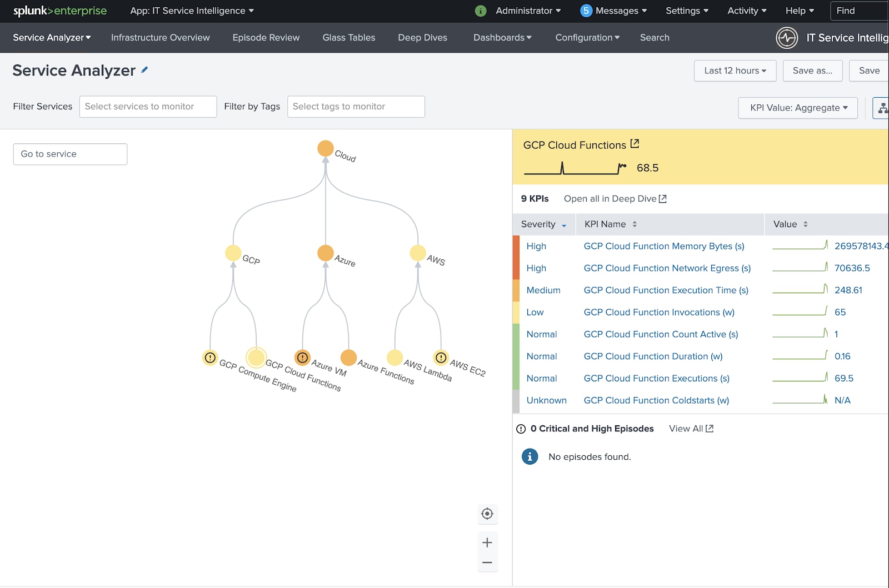The image size is (889, 588).
Task: Go to Infrastructure Overview
Action: coord(160,38)
